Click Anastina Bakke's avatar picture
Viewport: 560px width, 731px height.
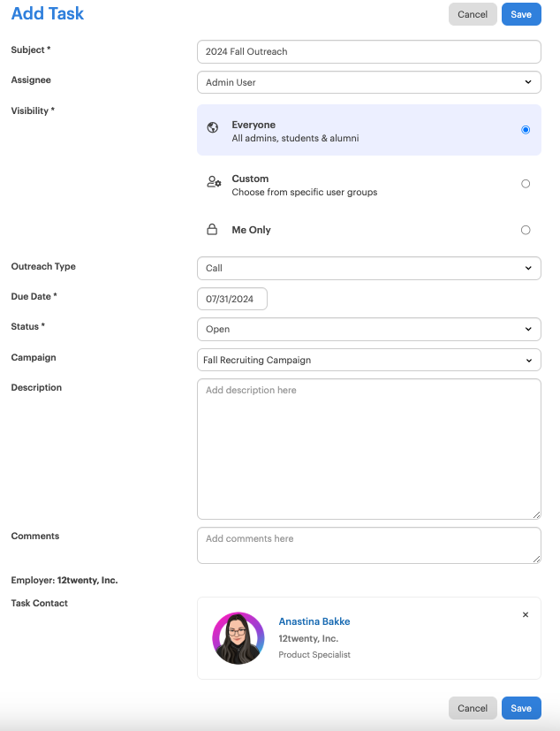[x=238, y=638]
